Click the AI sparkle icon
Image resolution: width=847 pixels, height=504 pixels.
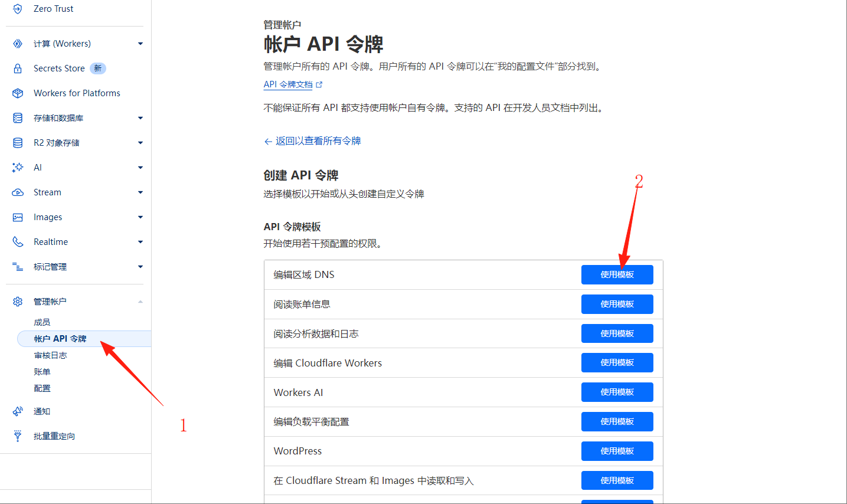(x=18, y=168)
